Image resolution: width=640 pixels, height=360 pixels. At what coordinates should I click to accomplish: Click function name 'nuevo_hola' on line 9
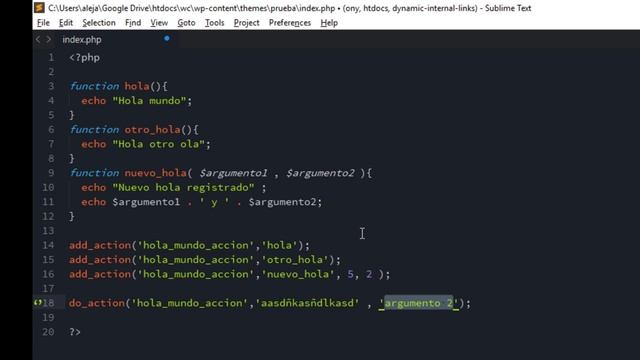click(156, 173)
